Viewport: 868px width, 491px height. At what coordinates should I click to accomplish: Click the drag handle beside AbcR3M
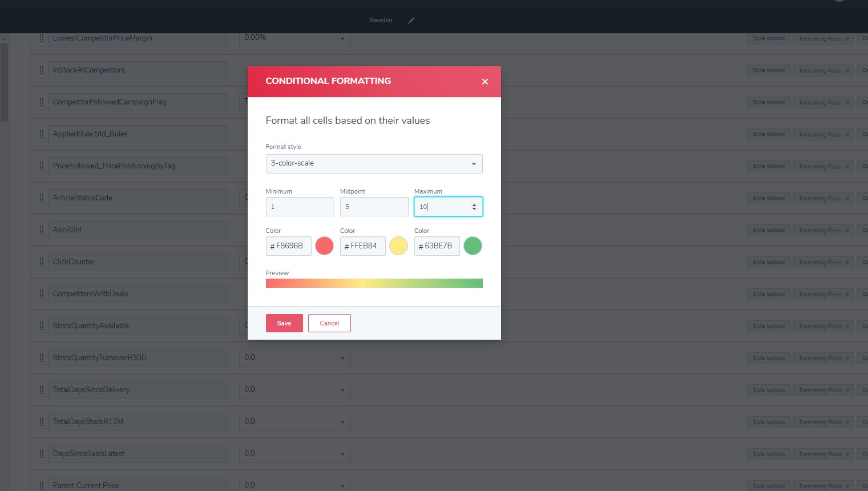[x=41, y=230]
